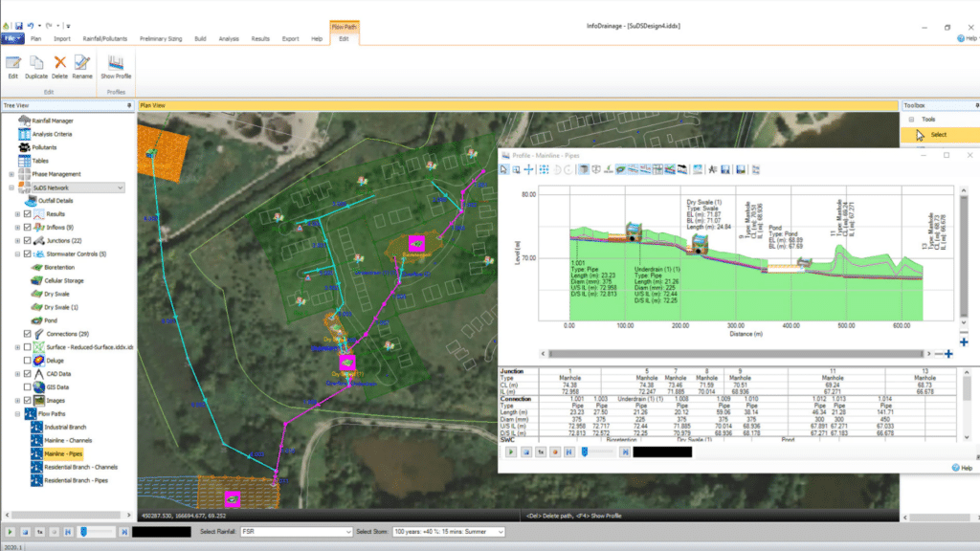Click the Undo icon in Quick Access toolbar
Image resolution: width=980 pixels, height=551 pixels.
(32, 25)
